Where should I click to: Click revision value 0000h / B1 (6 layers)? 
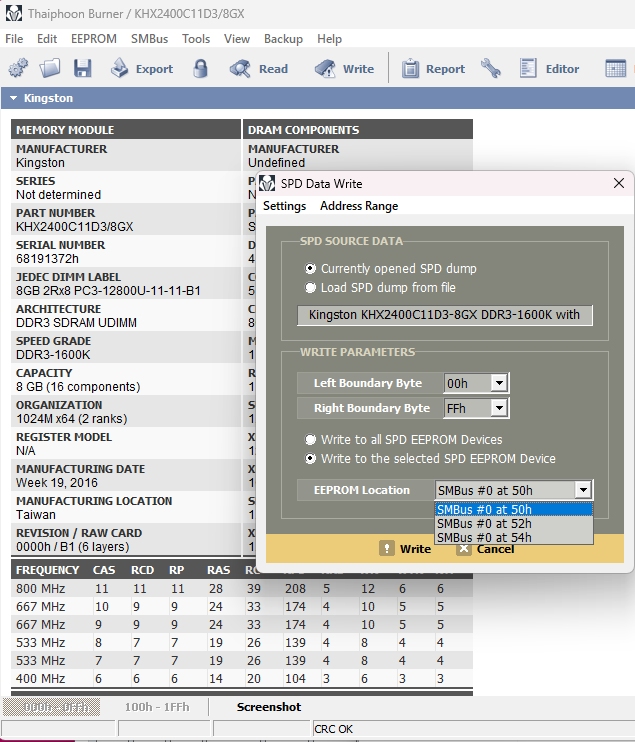click(x=72, y=547)
